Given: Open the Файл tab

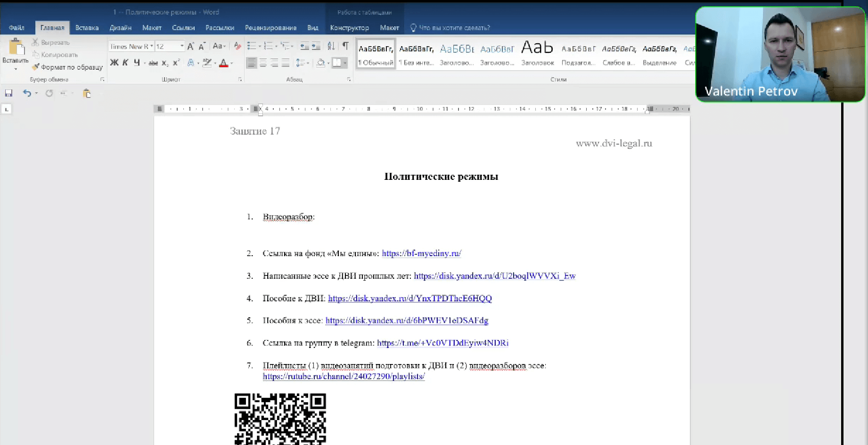Looking at the screenshot, I should pyautogui.click(x=16, y=28).
